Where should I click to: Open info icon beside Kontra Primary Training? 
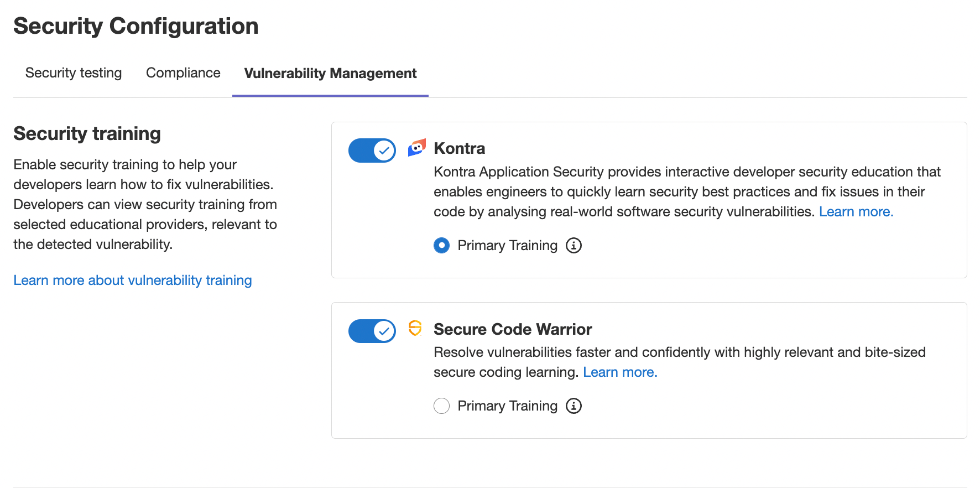point(574,245)
